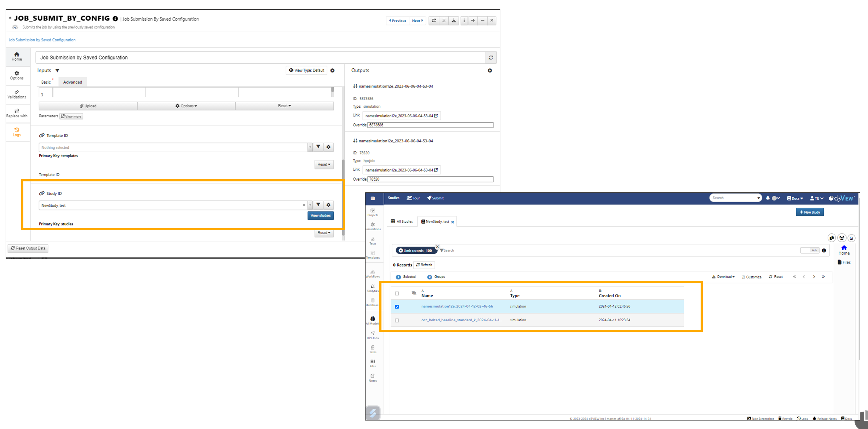Click the Study ID filter icon

pyautogui.click(x=318, y=205)
